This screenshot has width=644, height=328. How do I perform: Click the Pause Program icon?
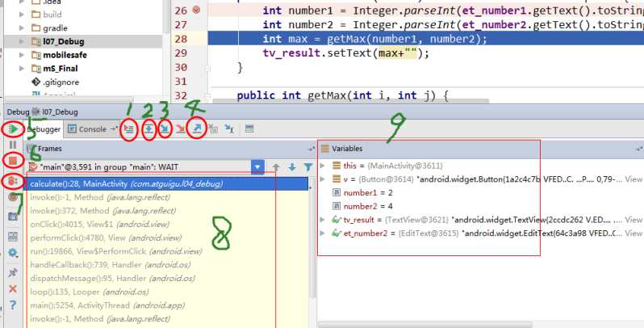(13, 145)
